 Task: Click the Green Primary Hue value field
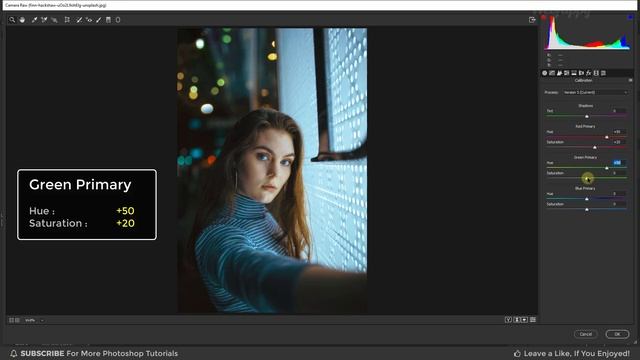coord(618,163)
